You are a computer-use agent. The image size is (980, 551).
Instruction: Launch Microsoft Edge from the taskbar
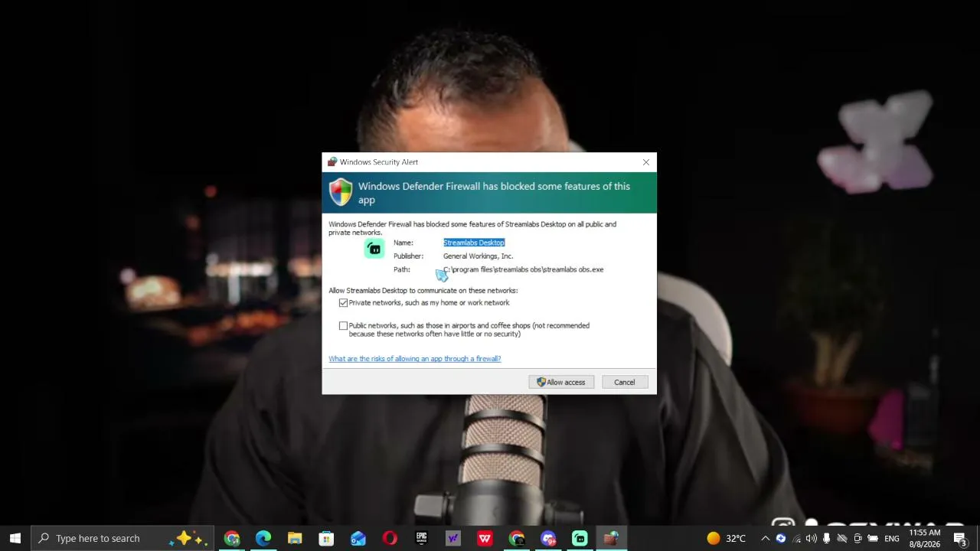(x=263, y=538)
